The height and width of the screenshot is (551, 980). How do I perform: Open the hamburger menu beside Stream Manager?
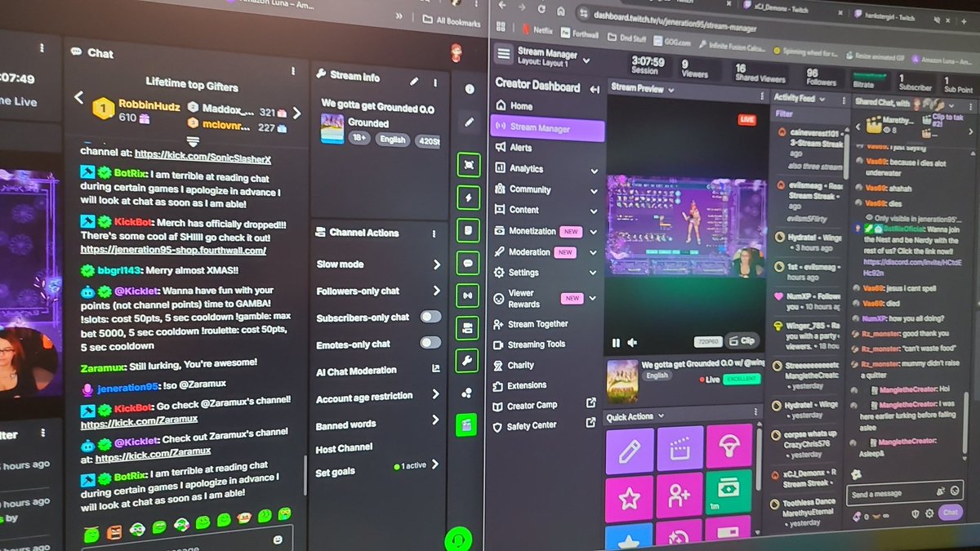tap(504, 53)
